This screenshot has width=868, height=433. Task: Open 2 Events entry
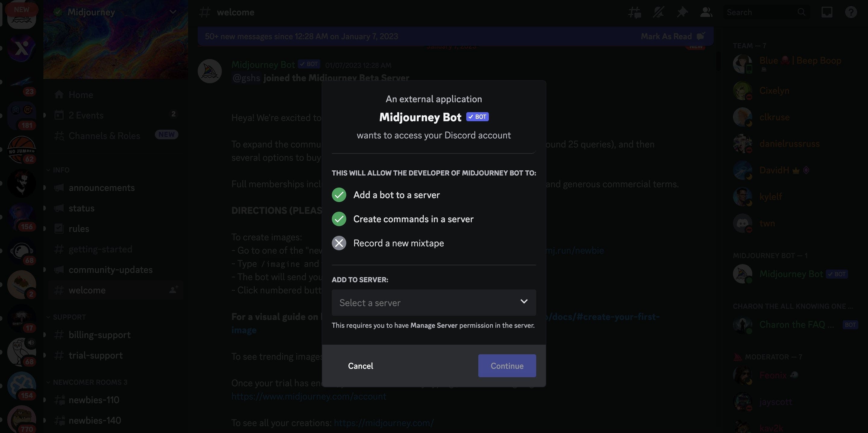click(x=115, y=115)
